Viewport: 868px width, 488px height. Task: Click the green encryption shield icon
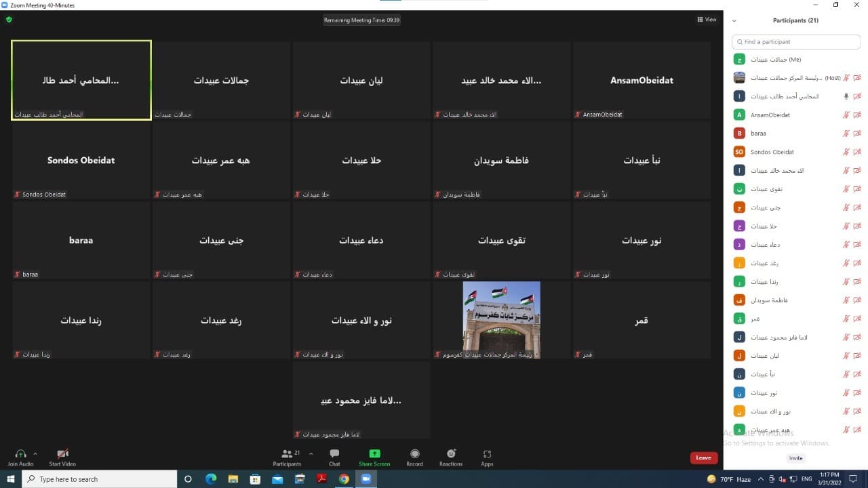click(9, 20)
